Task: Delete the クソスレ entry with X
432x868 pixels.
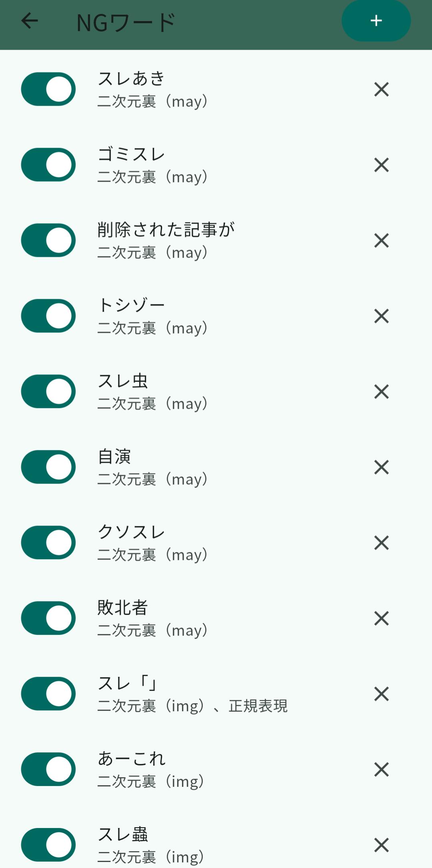Action: [x=381, y=543]
